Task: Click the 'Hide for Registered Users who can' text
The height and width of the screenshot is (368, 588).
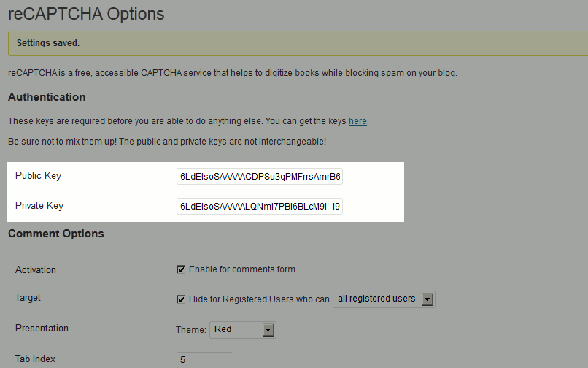Action: tap(259, 299)
